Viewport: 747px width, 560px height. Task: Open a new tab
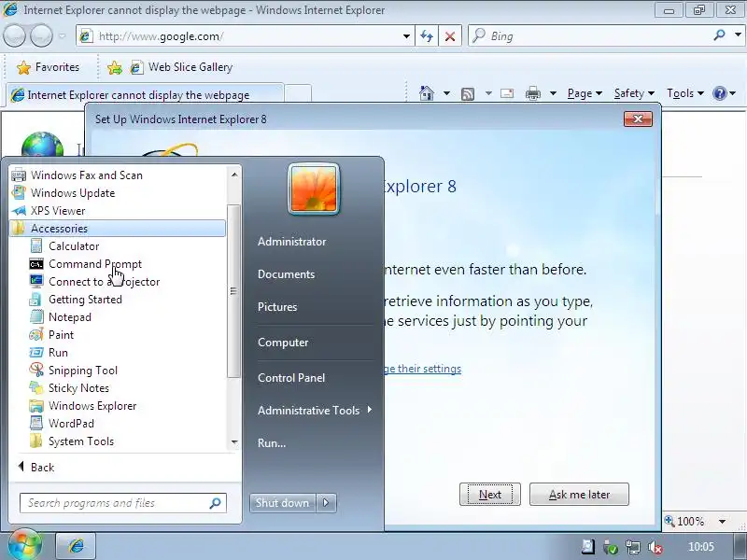[298, 93]
